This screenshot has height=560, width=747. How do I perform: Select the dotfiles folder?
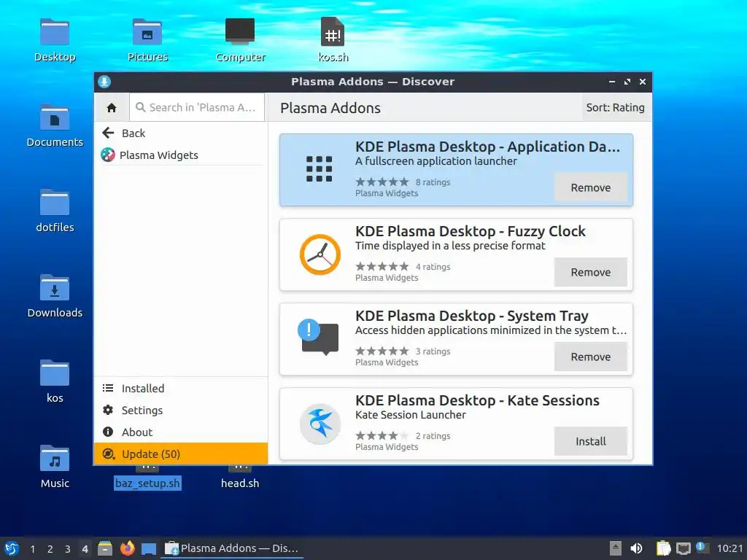click(x=55, y=203)
